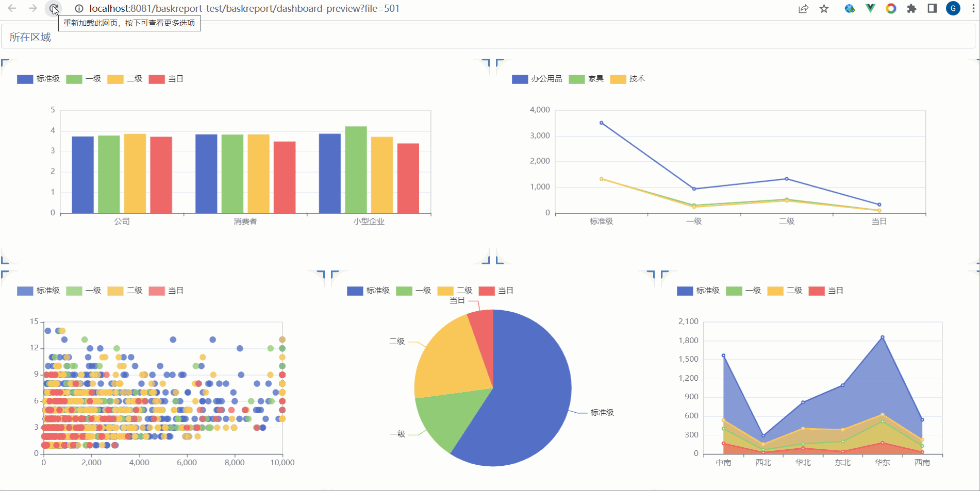Screen dimensions: 980x491
Task: Toggle 标准级 legend in bar chart
Action: 38,79
